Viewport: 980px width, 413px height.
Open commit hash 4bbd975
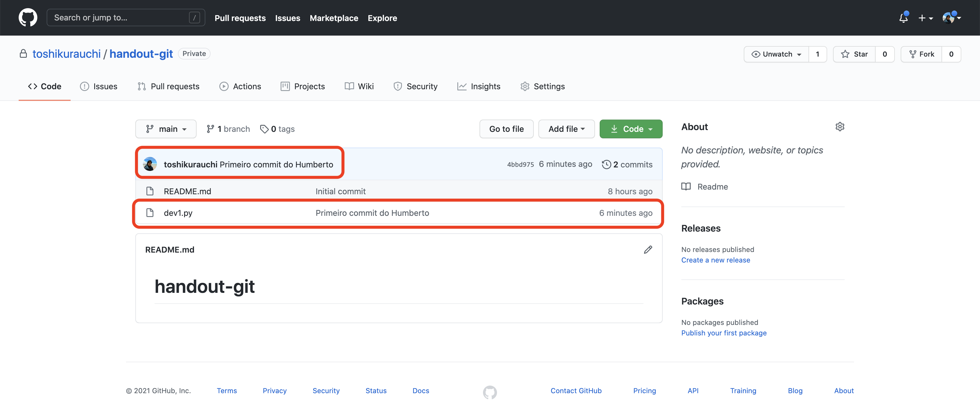(x=520, y=164)
